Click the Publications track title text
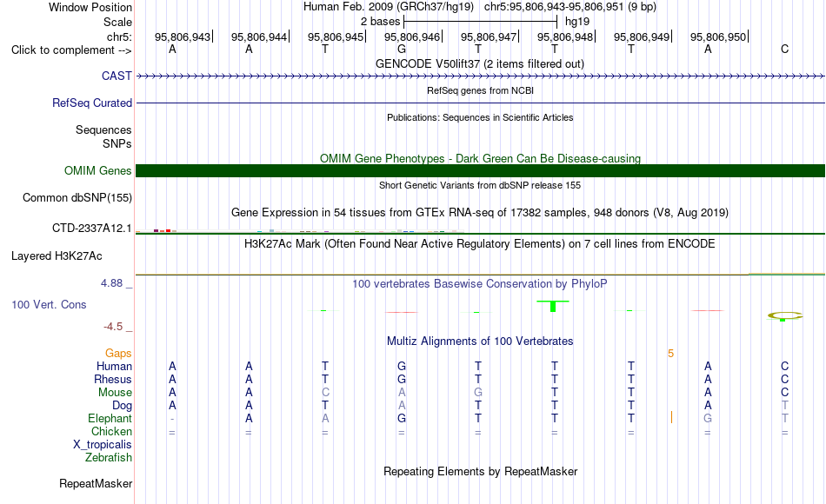Screen dimensions: 826x504 pyautogui.click(x=480, y=117)
